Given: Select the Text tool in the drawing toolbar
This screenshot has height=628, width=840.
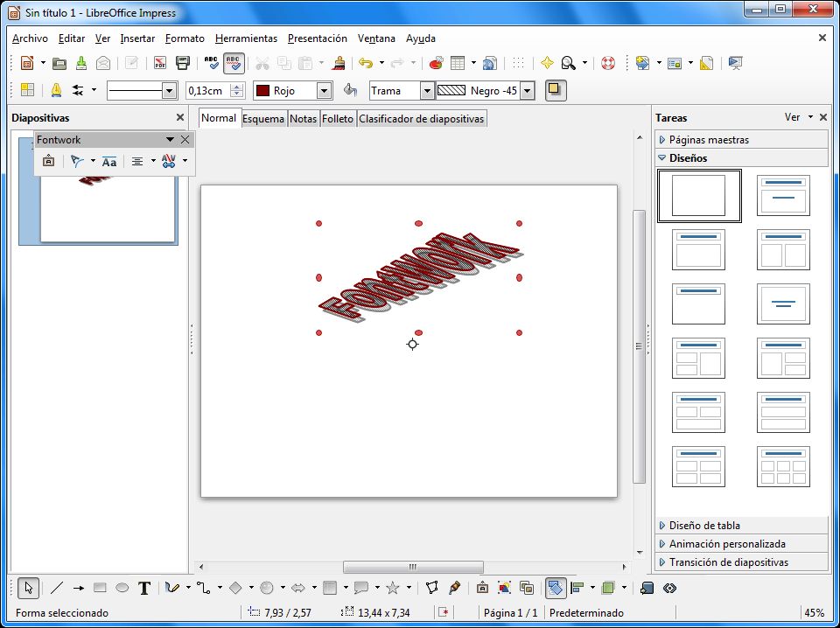Looking at the screenshot, I should click(144, 588).
